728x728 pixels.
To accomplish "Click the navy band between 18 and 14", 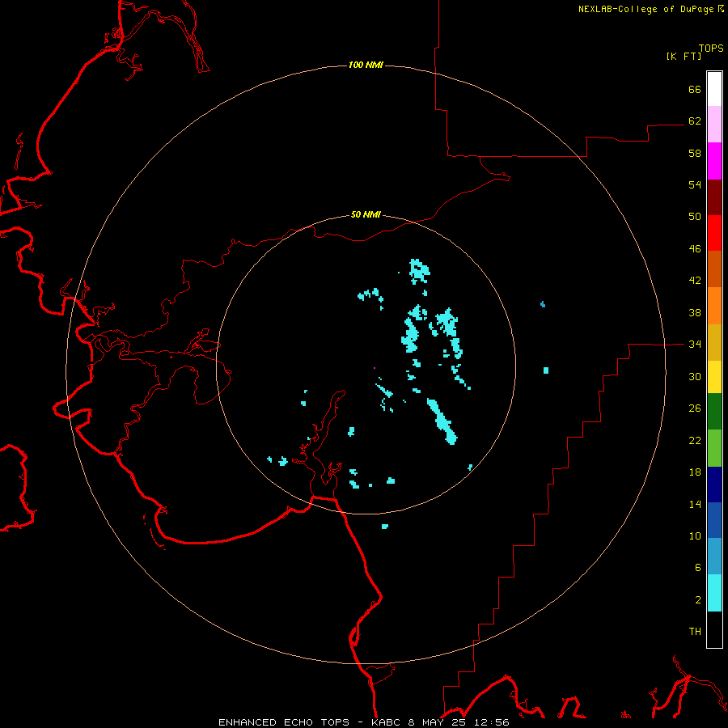I will coord(714,485).
